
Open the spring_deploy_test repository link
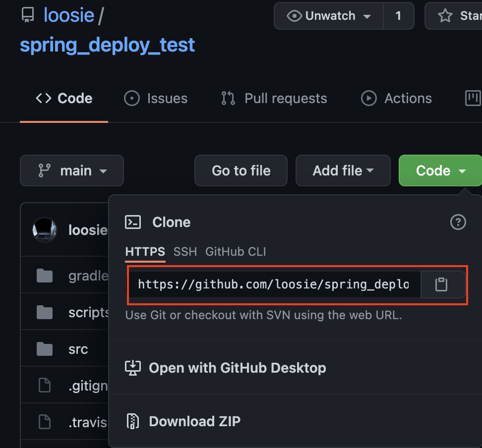(x=107, y=45)
